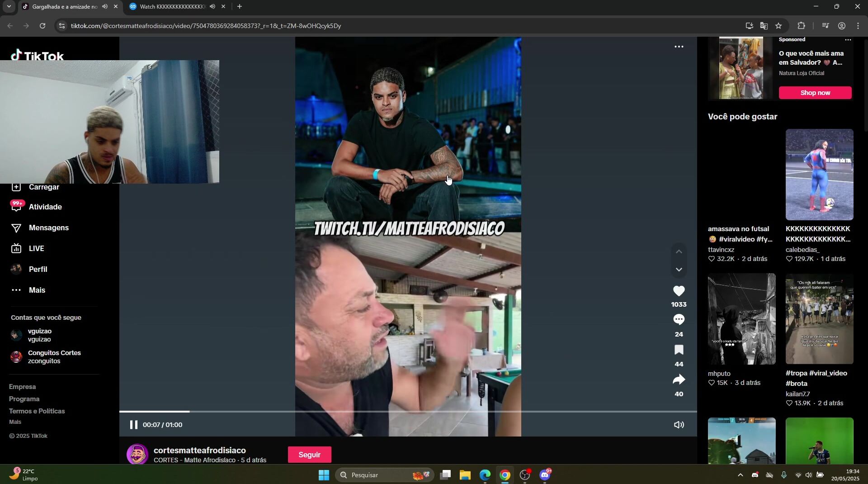
Task: Seek on video progress bar
Action: coord(408,412)
